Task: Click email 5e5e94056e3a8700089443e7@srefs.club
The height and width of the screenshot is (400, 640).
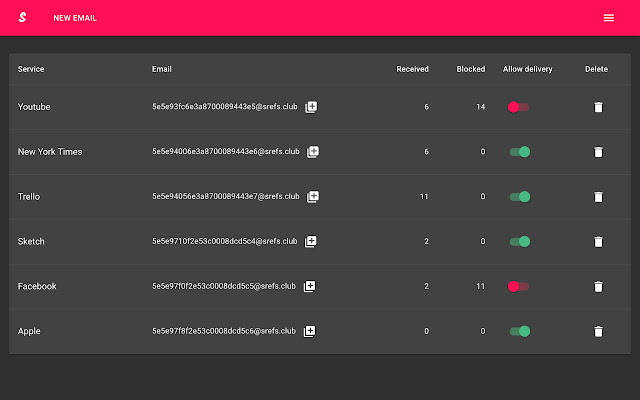Action: coord(226,196)
